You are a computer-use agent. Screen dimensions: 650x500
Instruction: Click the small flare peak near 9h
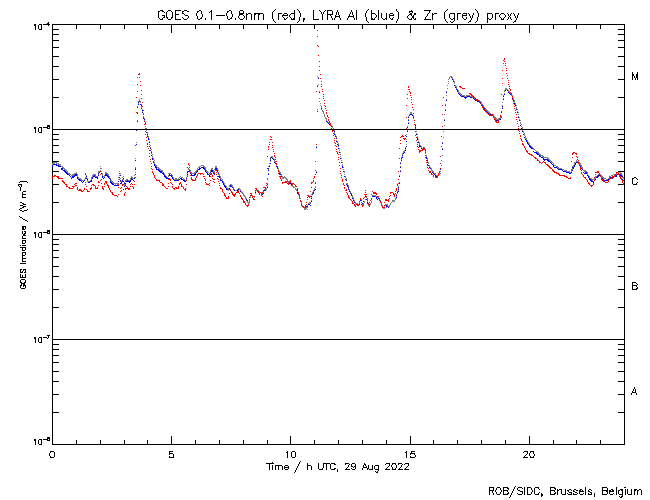(x=270, y=137)
